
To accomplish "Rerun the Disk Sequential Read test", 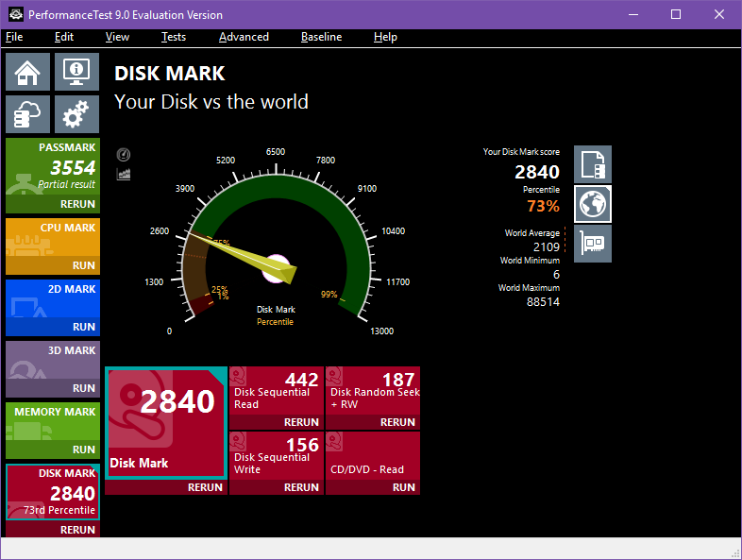I will pyautogui.click(x=301, y=422).
